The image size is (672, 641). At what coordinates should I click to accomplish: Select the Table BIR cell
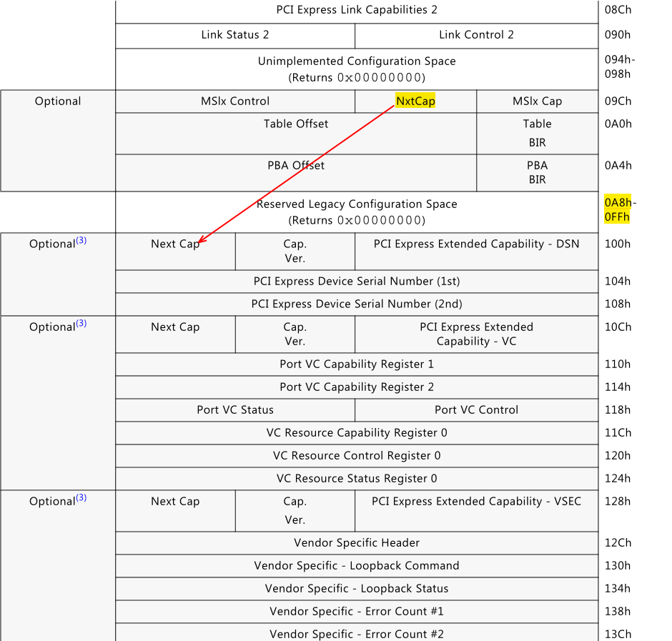pyautogui.click(x=538, y=133)
